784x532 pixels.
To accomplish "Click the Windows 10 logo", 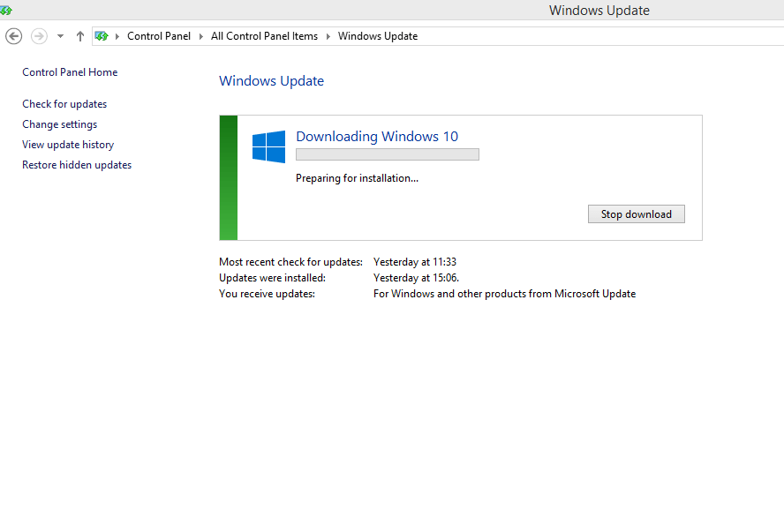I will pos(268,146).
